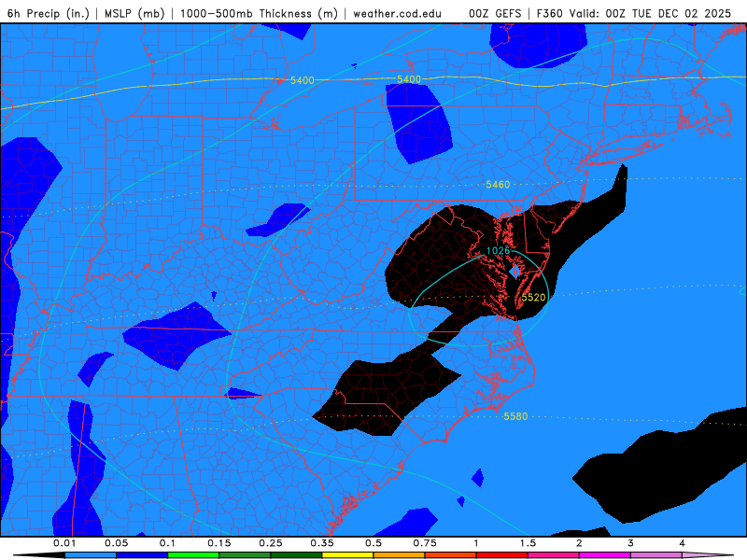Click the light orange 0.5–0.75 legend swatch

[400, 555]
